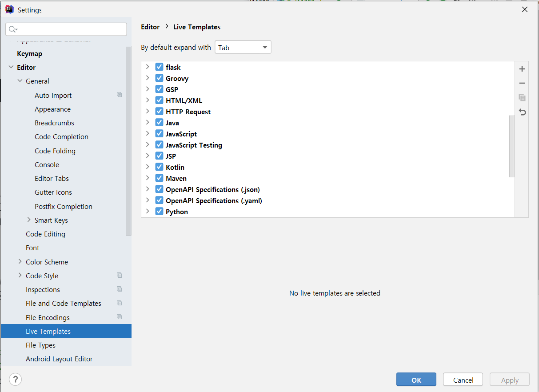Click the OK button
This screenshot has width=539, height=392.
pos(416,380)
